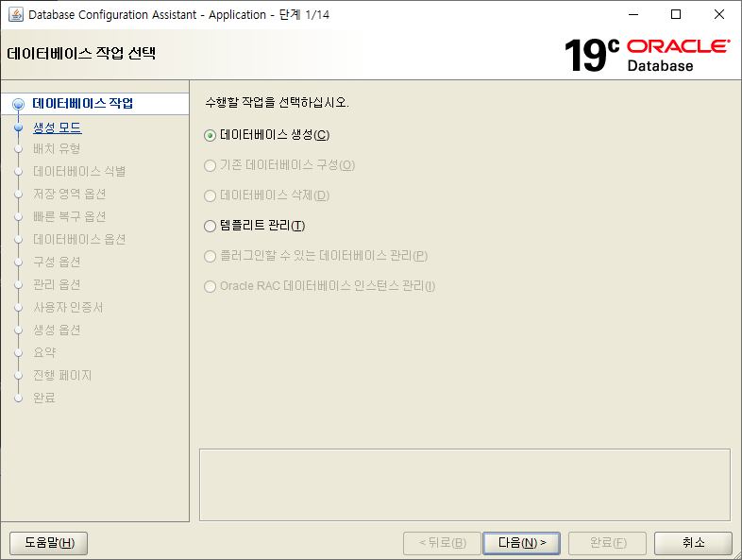Viewport: 742px width, 560px height.
Task: Click the empty message area at bottom
Action: pyautogui.click(x=464, y=485)
